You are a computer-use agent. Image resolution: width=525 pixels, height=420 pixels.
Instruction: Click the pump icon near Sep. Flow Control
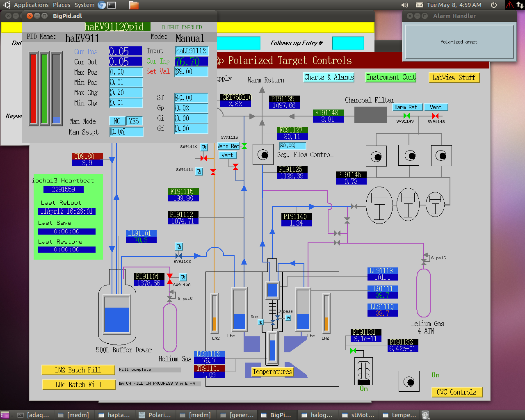pyautogui.click(x=263, y=155)
